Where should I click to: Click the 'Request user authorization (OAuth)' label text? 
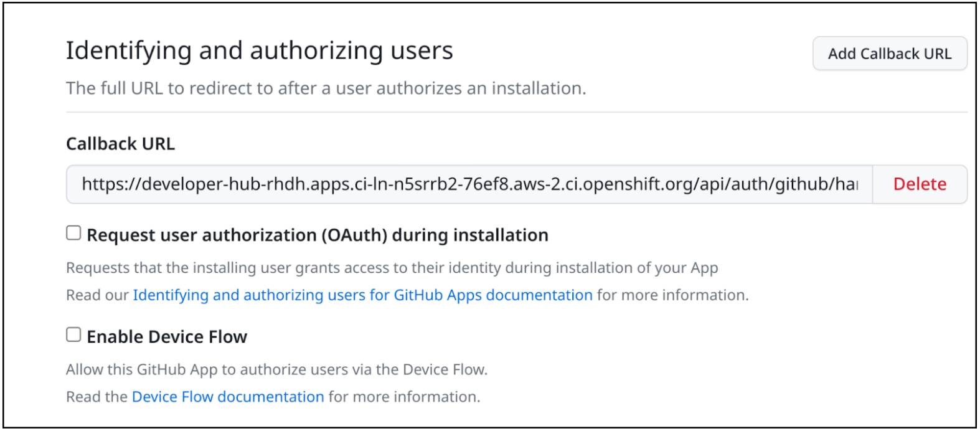click(x=317, y=235)
